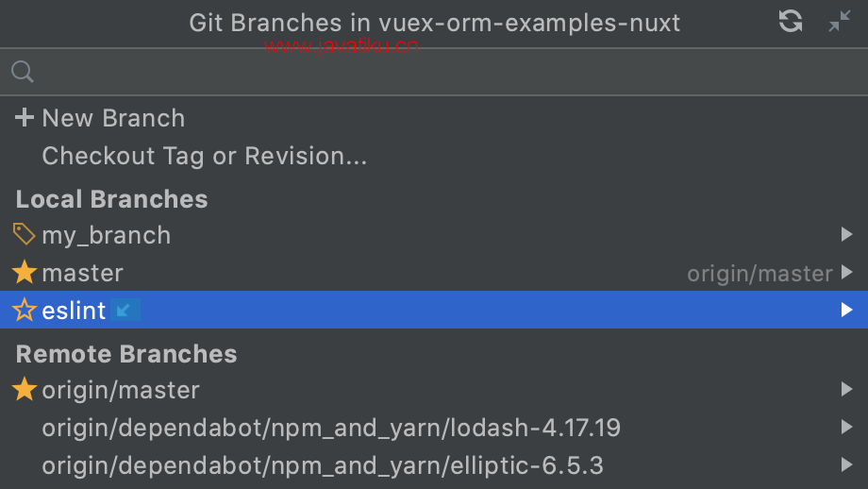This screenshot has height=489, width=868.
Task: Expand the my_branch submenu arrow
Action: click(846, 234)
